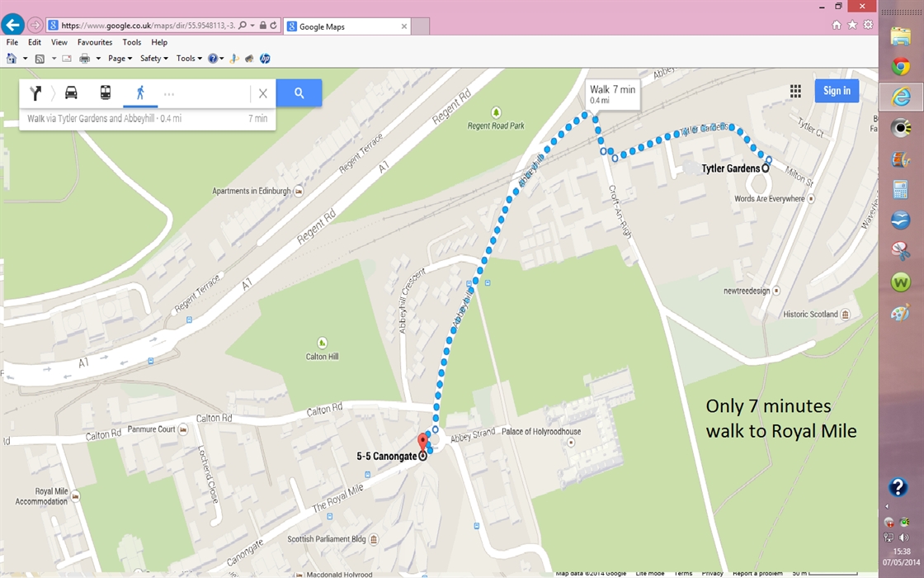Switch to driving directions car icon
Image resolution: width=924 pixels, height=578 pixels.
click(71, 92)
